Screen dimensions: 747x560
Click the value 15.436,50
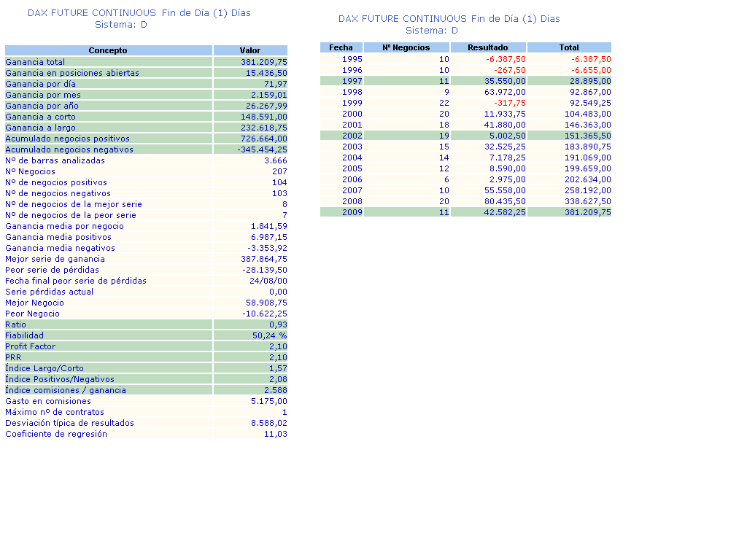pyautogui.click(x=266, y=73)
